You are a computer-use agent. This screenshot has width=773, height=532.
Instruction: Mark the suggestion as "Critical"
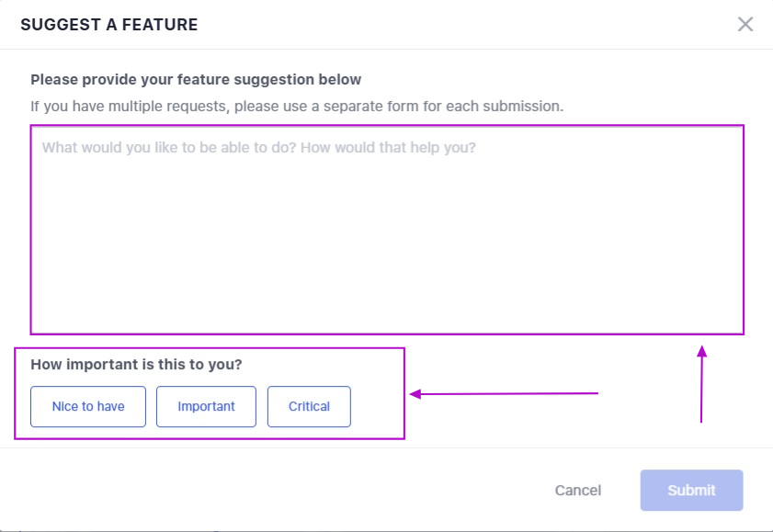tap(309, 407)
